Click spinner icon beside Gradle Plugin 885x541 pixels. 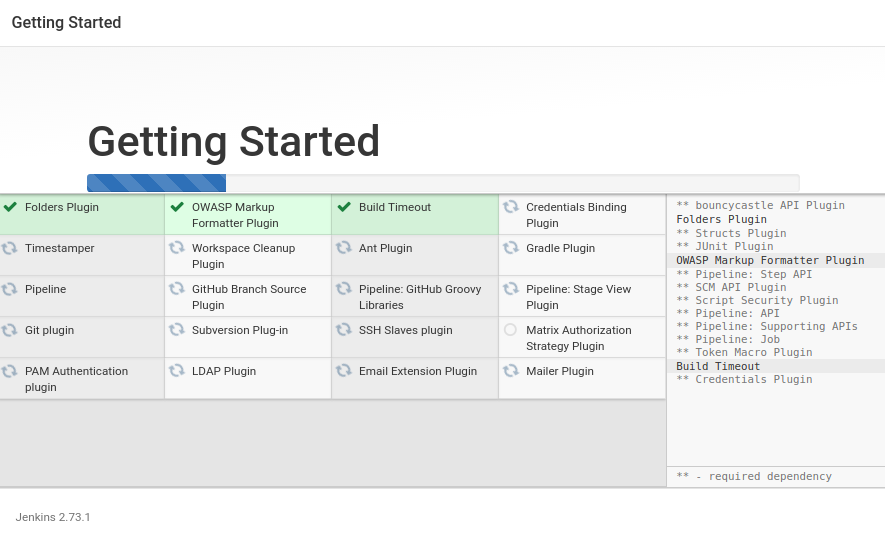511,248
